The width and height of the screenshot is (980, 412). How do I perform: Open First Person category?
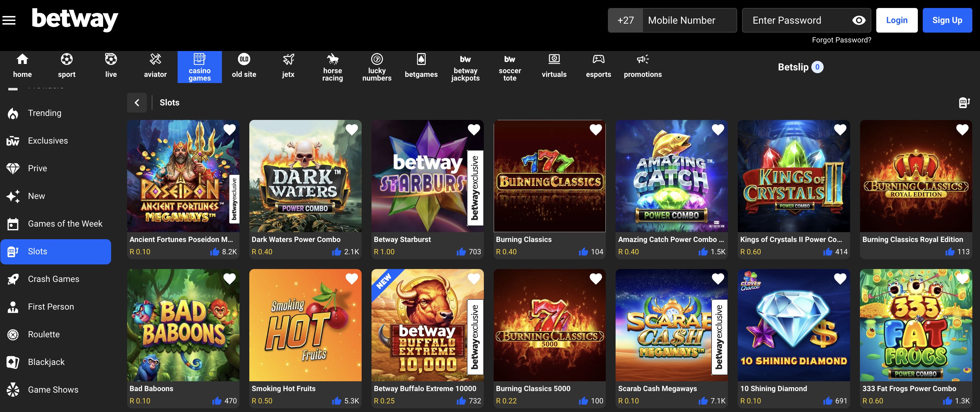pyautogui.click(x=55, y=307)
